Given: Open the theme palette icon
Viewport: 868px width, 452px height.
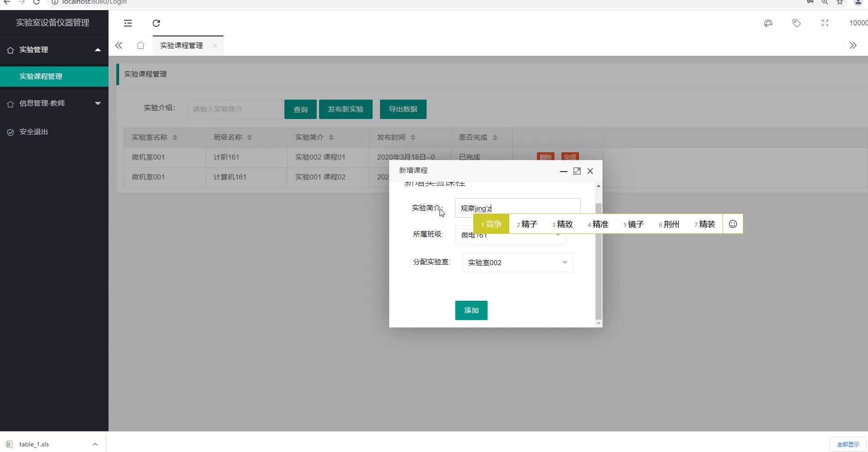Looking at the screenshot, I should point(768,23).
